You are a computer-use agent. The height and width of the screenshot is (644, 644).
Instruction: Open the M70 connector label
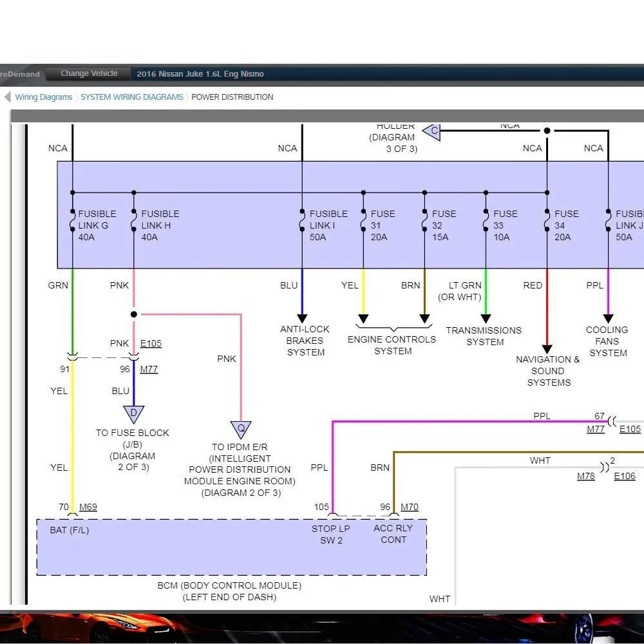[410, 507]
